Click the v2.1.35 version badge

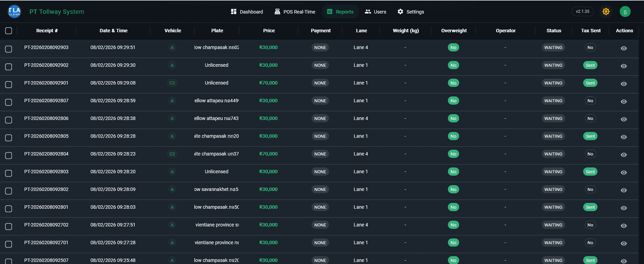582,12
